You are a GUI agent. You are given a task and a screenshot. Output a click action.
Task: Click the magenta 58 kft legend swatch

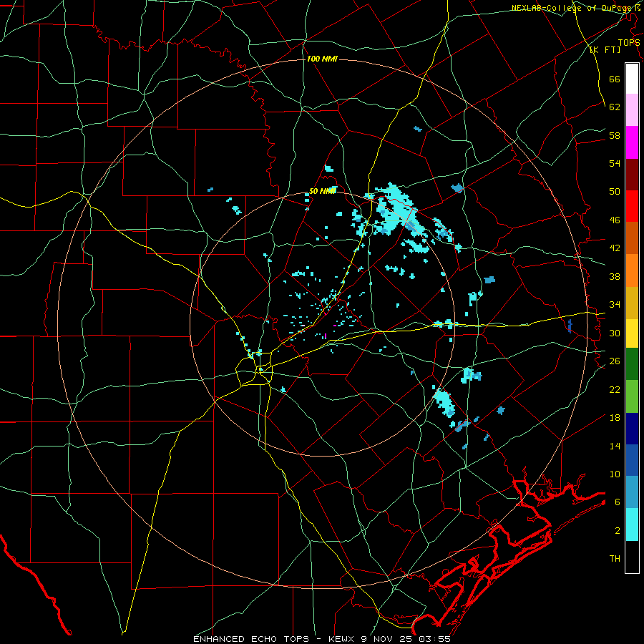pyautogui.click(x=632, y=142)
